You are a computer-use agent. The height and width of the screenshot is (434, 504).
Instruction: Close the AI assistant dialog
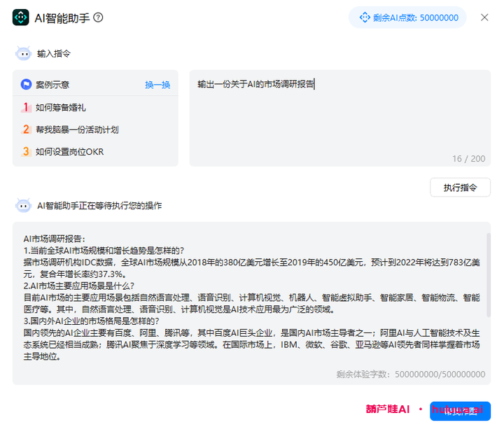[484, 17]
